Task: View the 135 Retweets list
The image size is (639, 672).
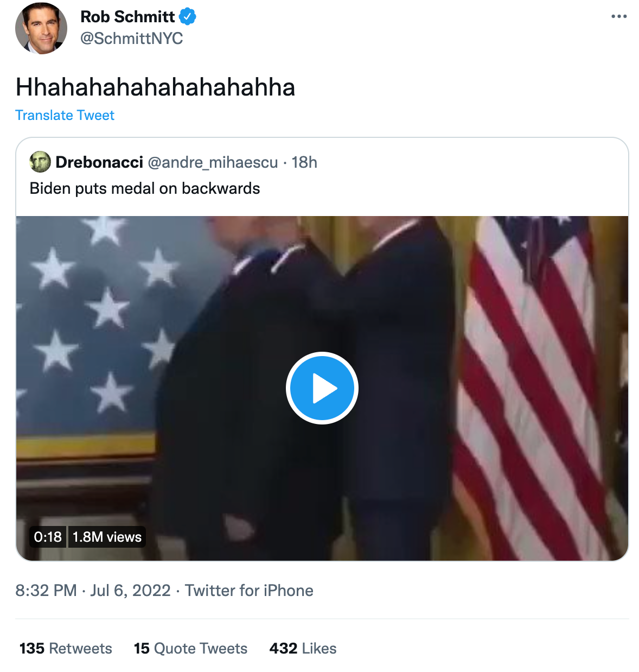Action: (66, 648)
